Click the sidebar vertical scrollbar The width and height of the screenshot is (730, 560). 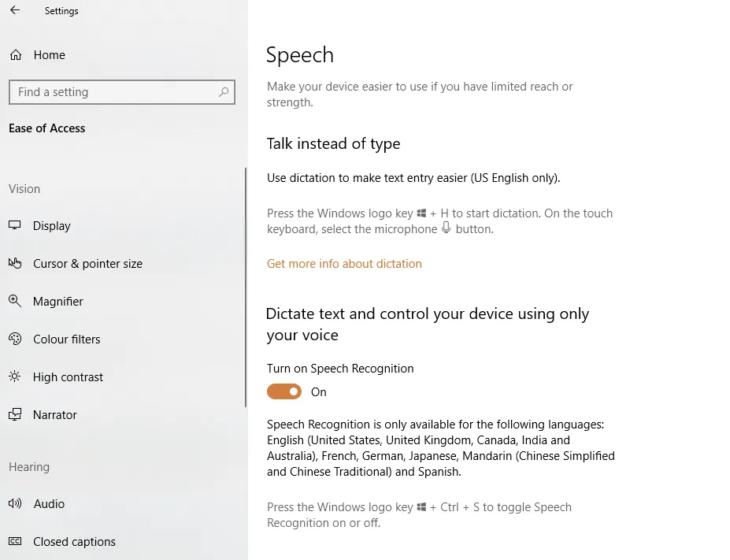click(x=246, y=287)
